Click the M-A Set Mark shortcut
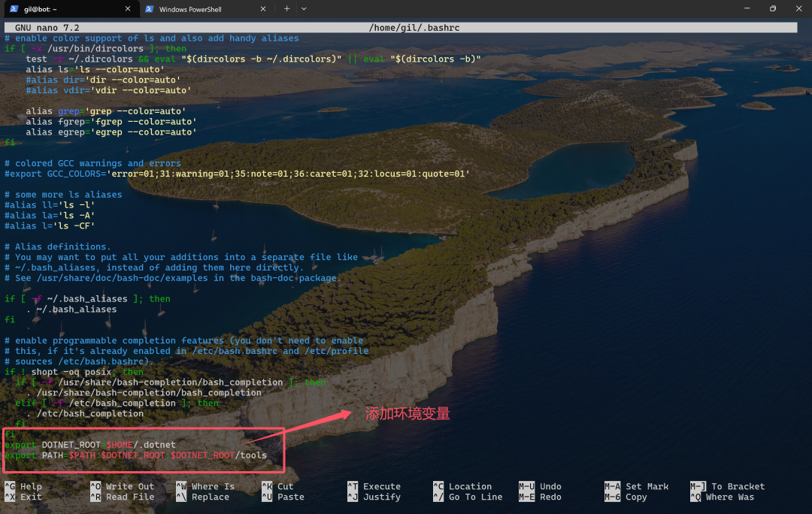This screenshot has height=514, width=812. [x=637, y=486]
